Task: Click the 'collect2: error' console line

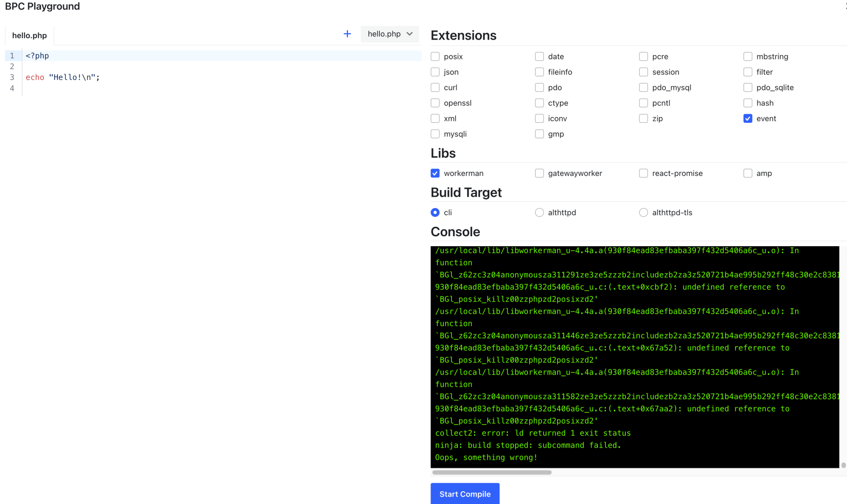Action: click(x=533, y=433)
